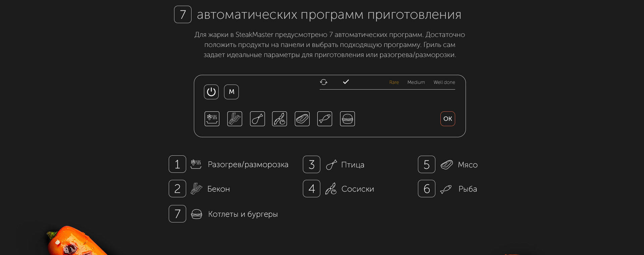644x255 pixels.
Task: Click the checkmark ready indicator
Action: pos(346,82)
